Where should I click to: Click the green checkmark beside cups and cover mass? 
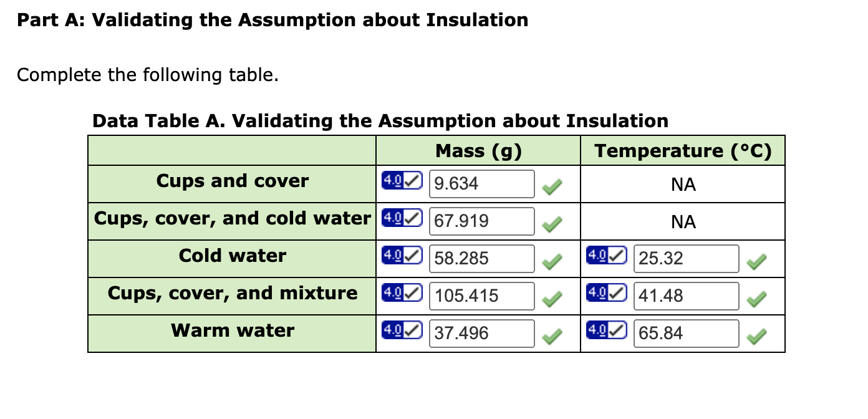[x=552, y=188]
